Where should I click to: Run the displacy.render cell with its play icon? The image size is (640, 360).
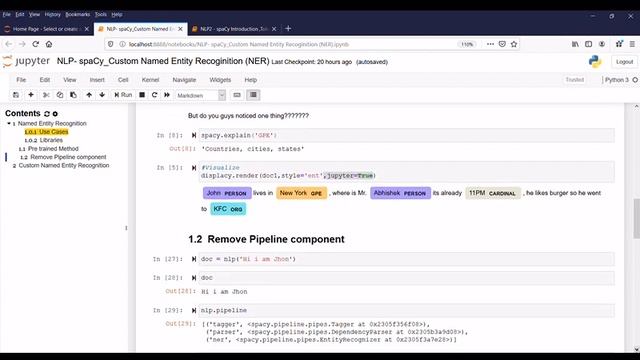click(194, 168)
